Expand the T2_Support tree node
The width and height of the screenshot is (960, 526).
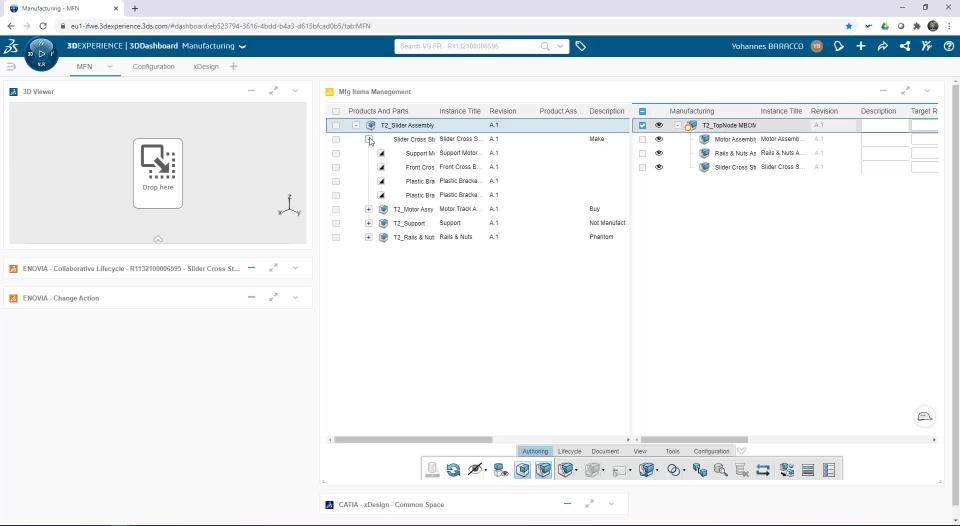369,224
